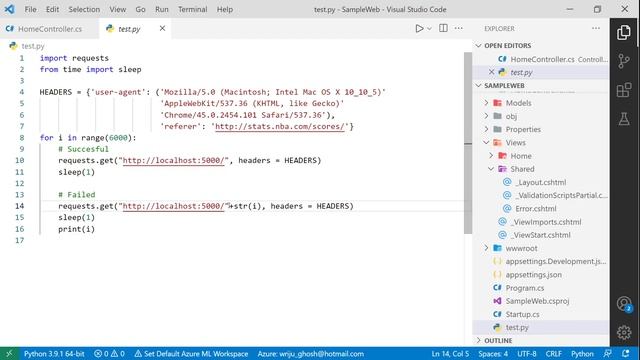Select Python 3.9.1 64-bit interpreter
640x360 pixels.
(x=54, y=353)
